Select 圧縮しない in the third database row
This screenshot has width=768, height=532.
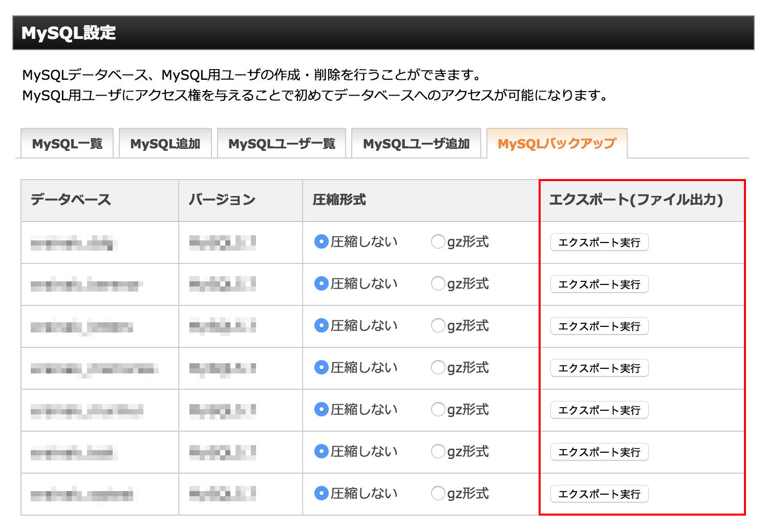tap(321, 325)
